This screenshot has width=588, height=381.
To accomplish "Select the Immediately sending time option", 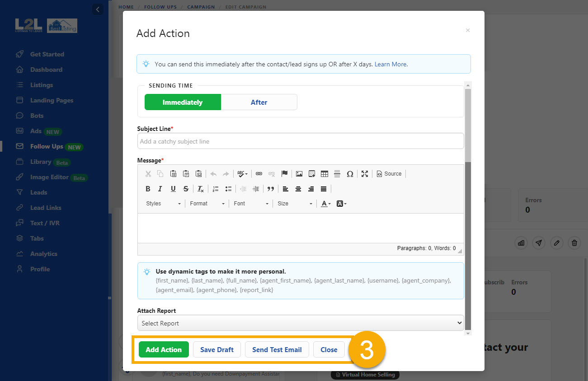I will point(183,102).
